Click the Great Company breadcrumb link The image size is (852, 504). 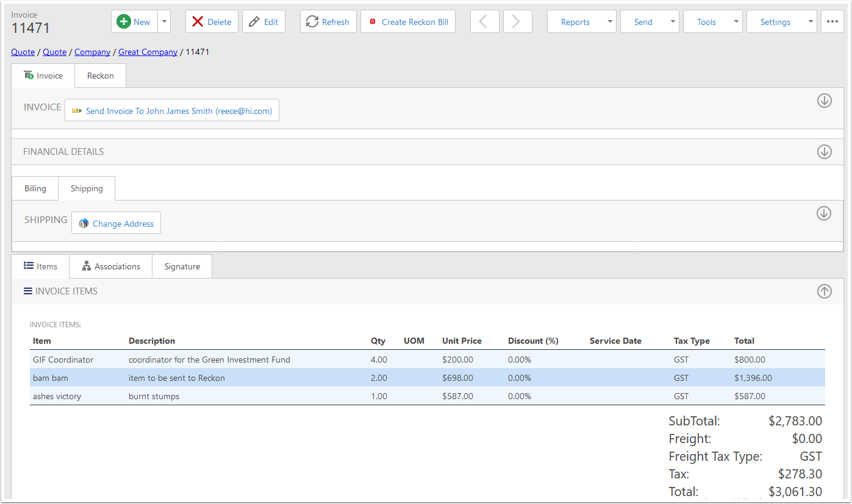pos(148,52)
